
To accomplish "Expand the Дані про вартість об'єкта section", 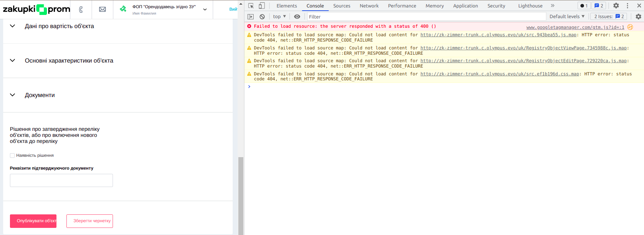I will tap(12, 26).
